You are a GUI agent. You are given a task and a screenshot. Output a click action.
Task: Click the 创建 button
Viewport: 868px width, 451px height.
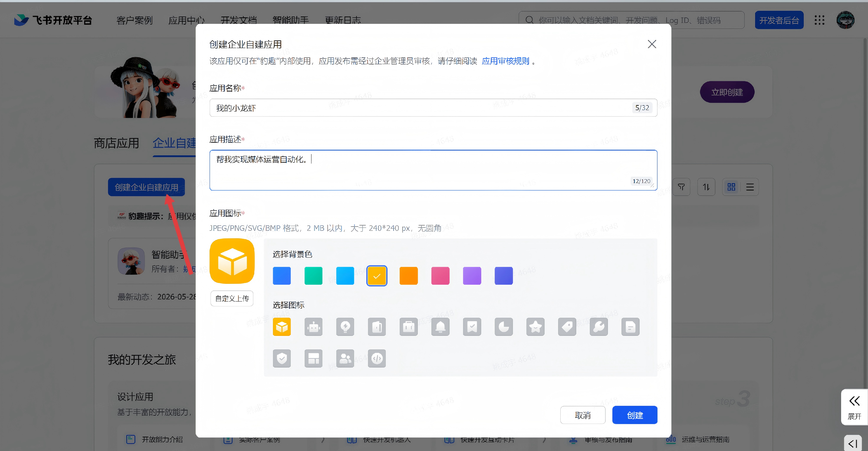coord(635,415)
